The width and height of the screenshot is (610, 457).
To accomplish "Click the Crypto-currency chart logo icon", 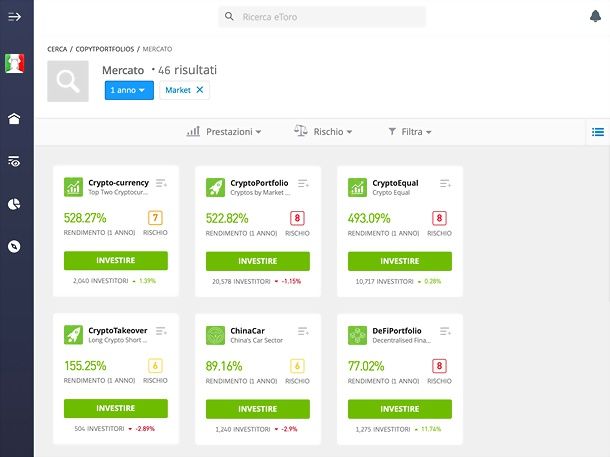I will pos(74,187).
